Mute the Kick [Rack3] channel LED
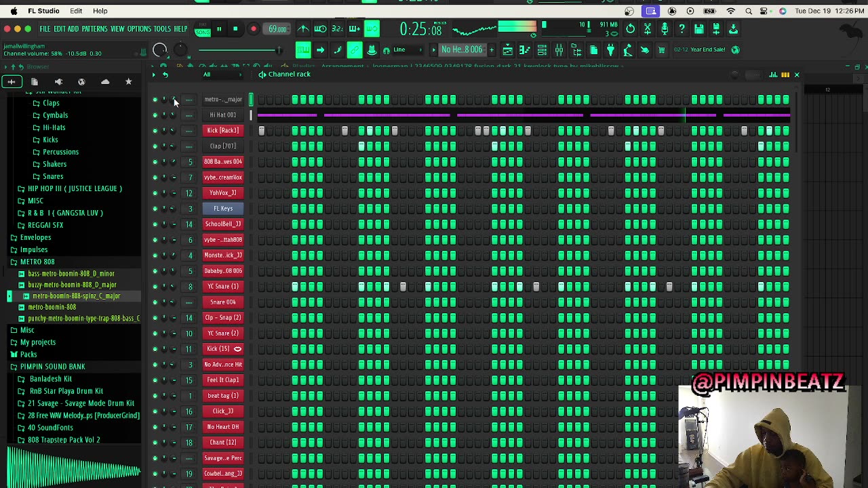 155,131
